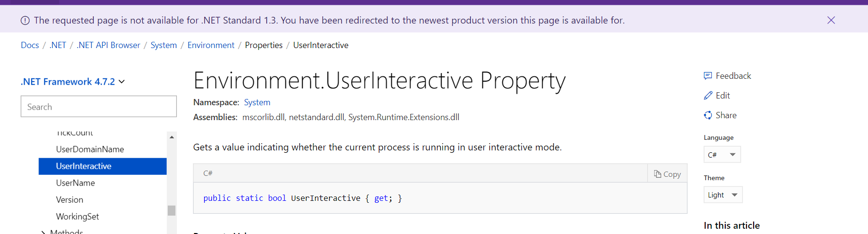Click the info icon in notification banner
Image resolution: width=868 pixels, height=234 pixels.
click(25, 20)
